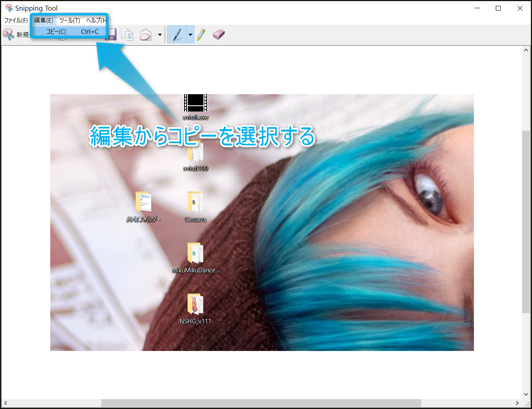The image size is (532, 409).
Task: Open the Pen options dropdown arrow
Action: click(x=190, y=35)
